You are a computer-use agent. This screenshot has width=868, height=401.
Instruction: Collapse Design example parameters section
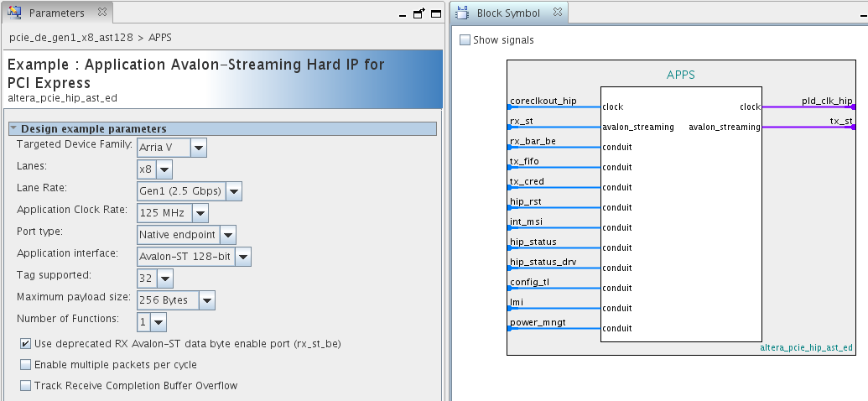(x=14, y=128)
